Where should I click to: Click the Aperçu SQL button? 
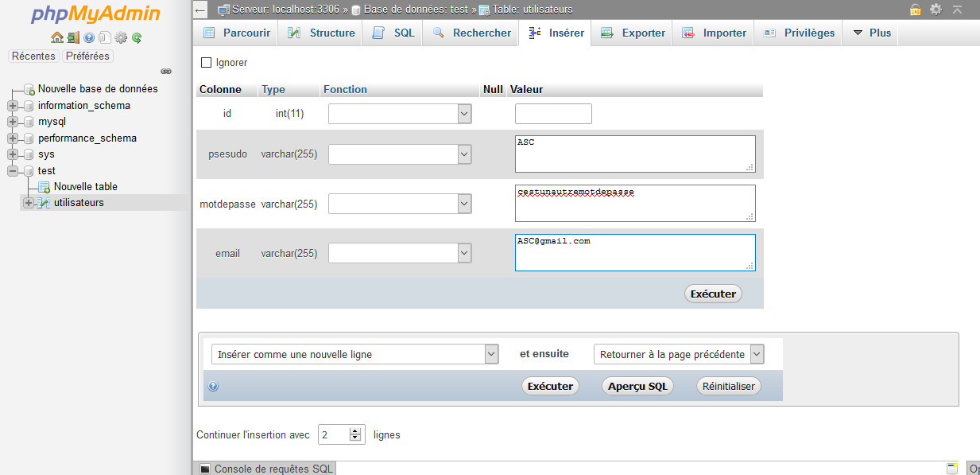(637, 386)
